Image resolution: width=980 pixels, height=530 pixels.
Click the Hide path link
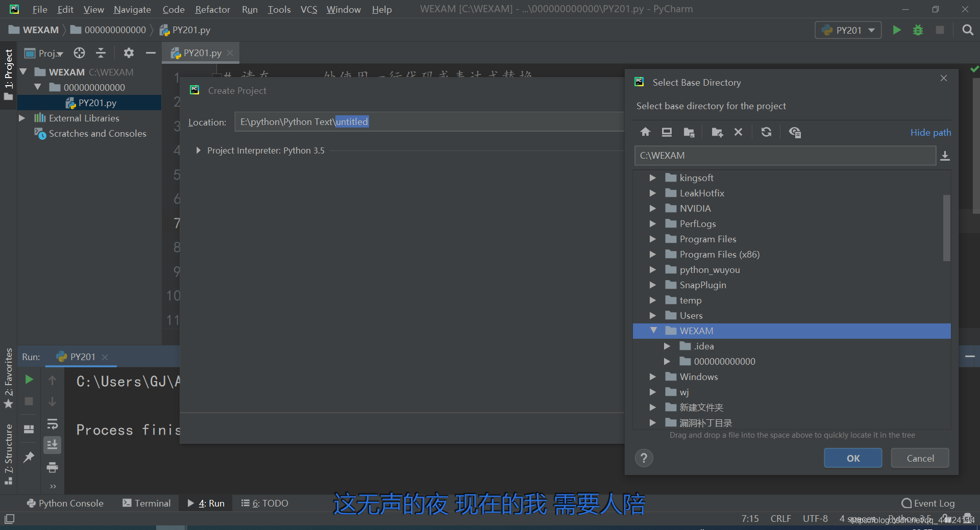coord(930,133)
